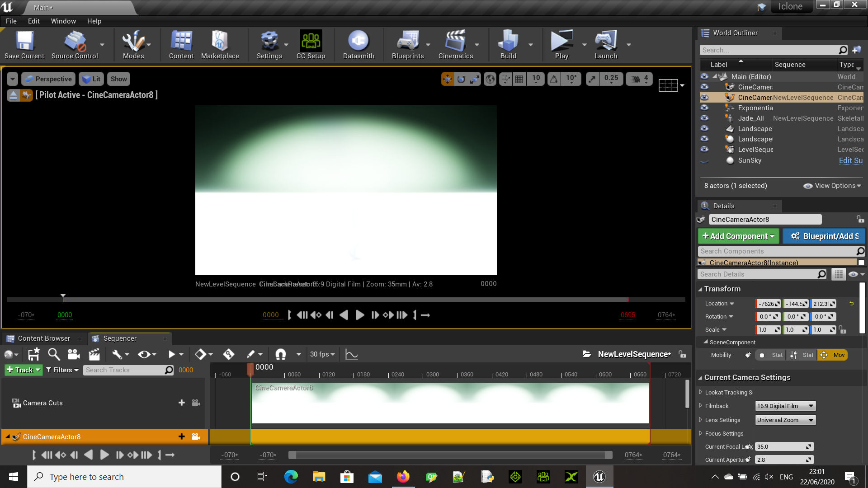Screen dimensions: 868x488
Task: Toggle visibility eye for Exponentia actor
Action: point(704,108)
